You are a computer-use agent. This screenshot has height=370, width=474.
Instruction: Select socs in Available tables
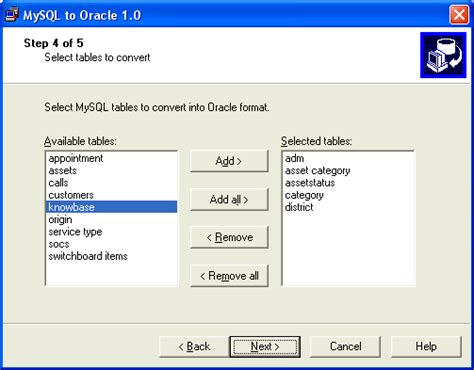[x=111, y=244]
